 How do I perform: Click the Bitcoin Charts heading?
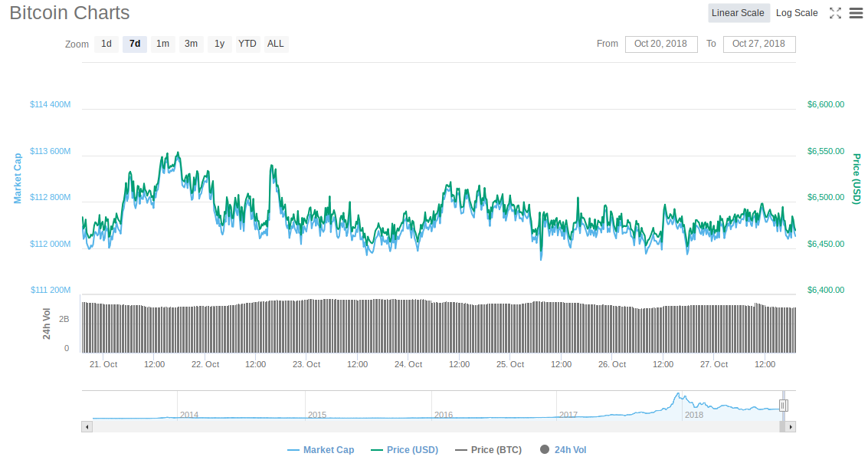70,13
